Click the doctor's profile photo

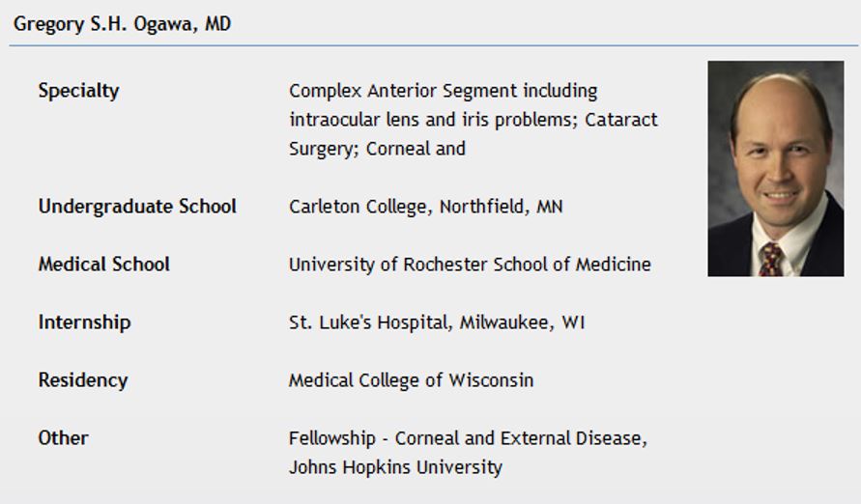775,168
